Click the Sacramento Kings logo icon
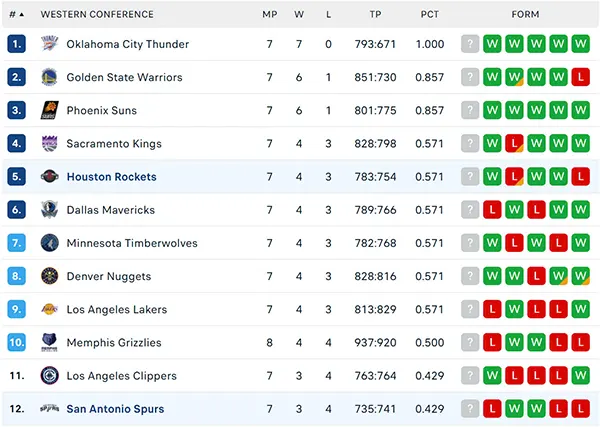Viewport: 600px width, 427px height. tap(49, 143)
